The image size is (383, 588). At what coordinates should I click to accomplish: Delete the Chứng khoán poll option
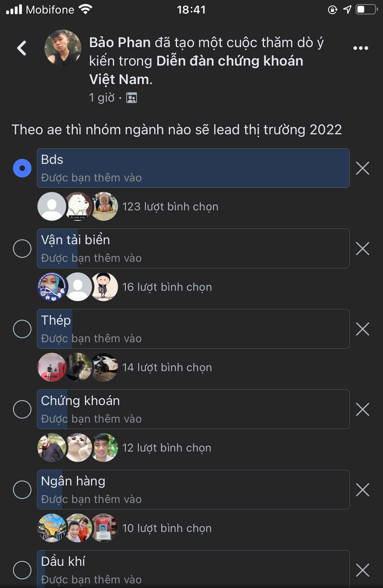[x=362, y=409]
